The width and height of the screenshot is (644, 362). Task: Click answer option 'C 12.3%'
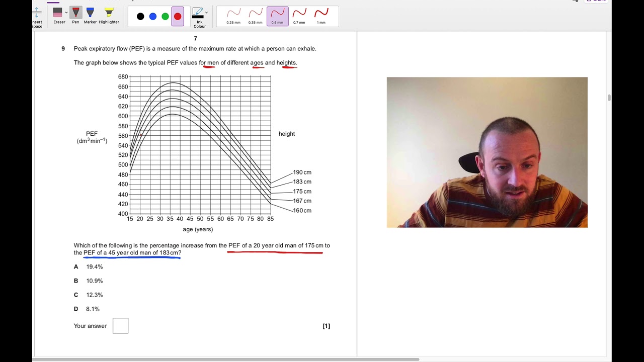89,295
